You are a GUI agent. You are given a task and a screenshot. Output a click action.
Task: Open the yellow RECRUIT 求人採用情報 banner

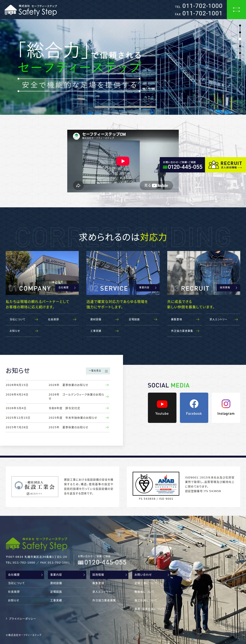click(225, 165)
